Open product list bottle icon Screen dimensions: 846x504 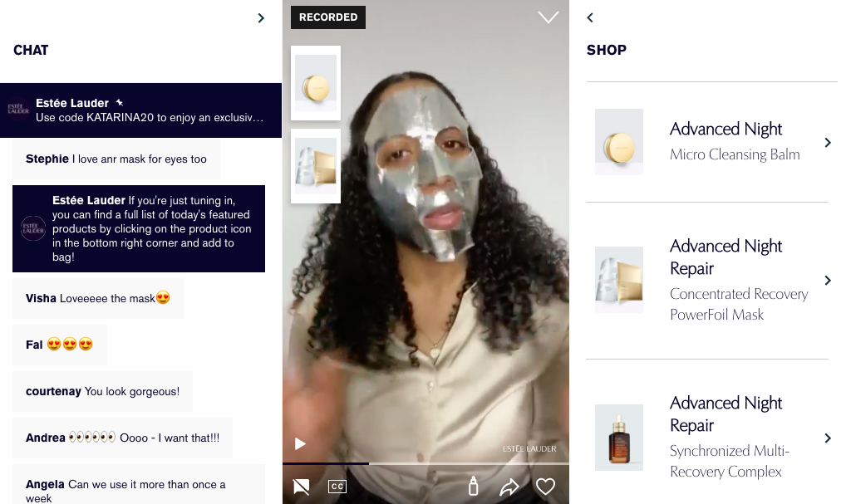coord(473,487)
